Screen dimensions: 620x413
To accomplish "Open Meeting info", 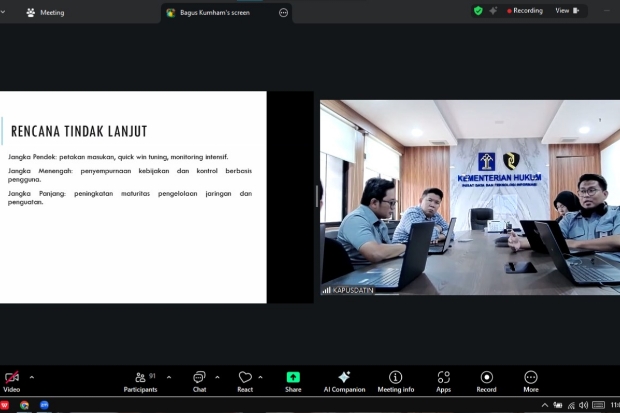I will [396, 382].
